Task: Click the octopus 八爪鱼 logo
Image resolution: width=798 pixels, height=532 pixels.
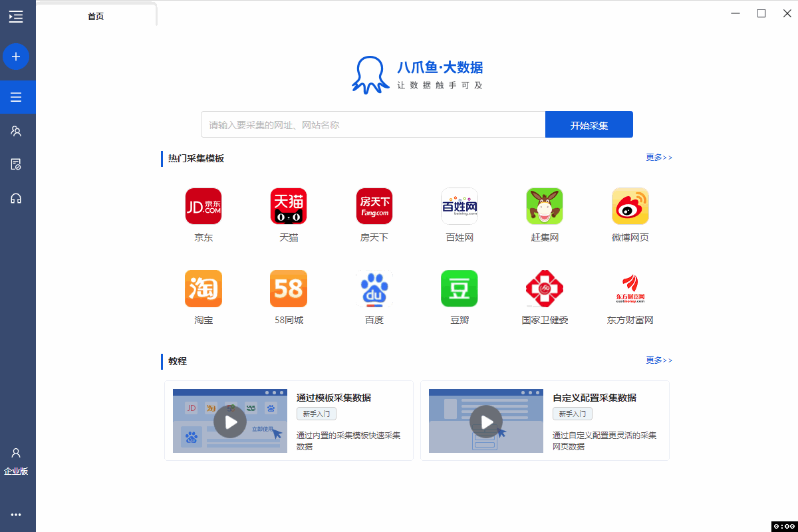Action: click(370, 75)
